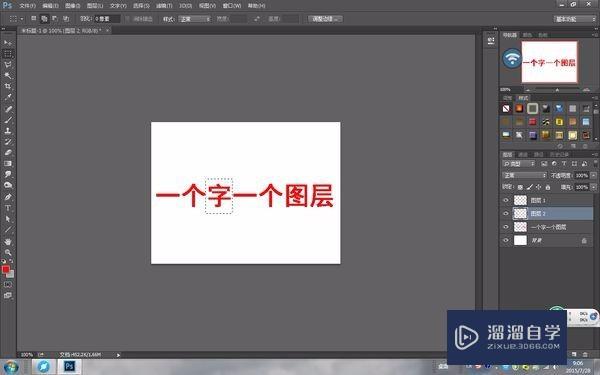Select the Eyedropper tool
600x375 pixels.
coord(8,98)
